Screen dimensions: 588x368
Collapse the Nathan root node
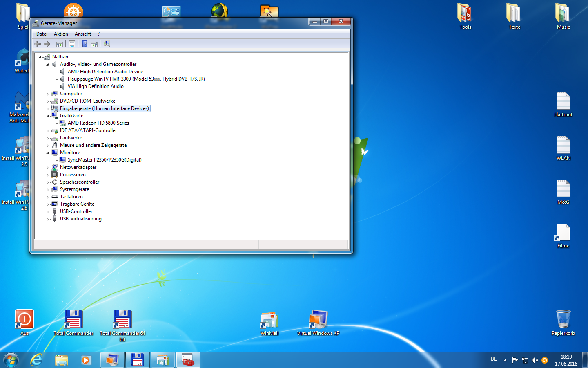pos(40,57)
